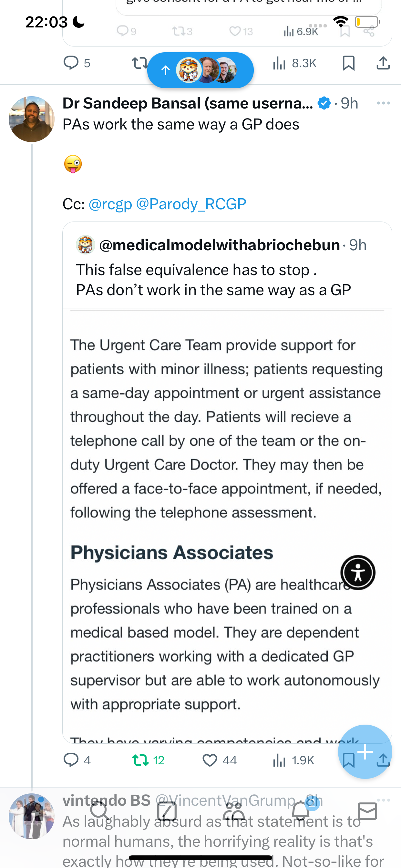The image size is (401, 868).
Task: Open the Messages envelope tab
Action: 367,811
